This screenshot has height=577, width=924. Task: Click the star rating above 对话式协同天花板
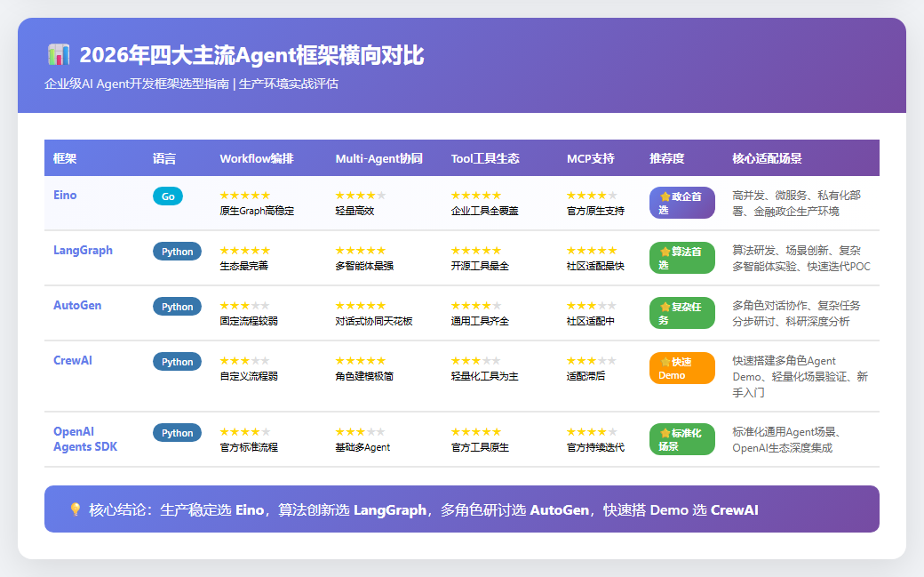point(361,306)
